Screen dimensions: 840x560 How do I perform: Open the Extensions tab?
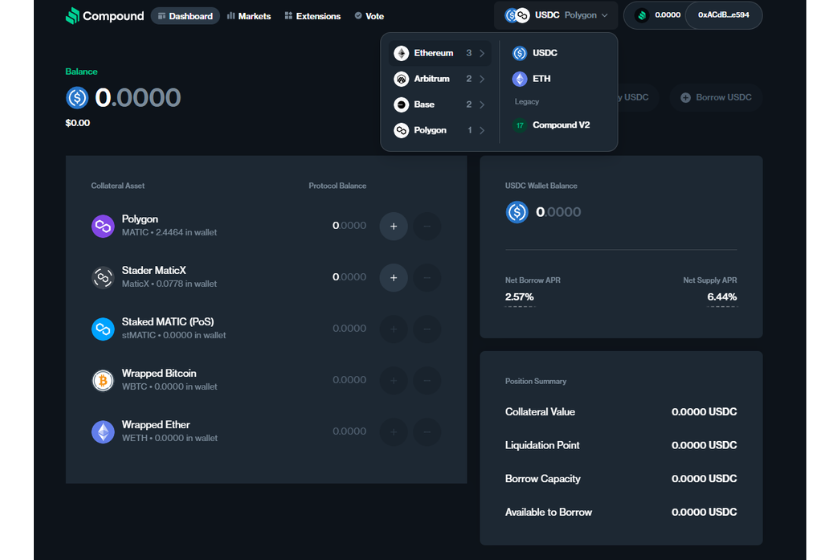click(x=313, y=16)
